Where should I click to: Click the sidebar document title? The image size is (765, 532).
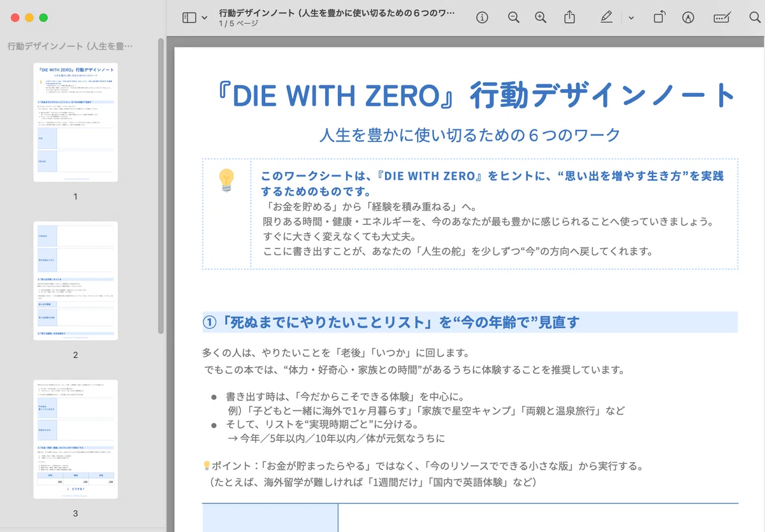point(70,46)
